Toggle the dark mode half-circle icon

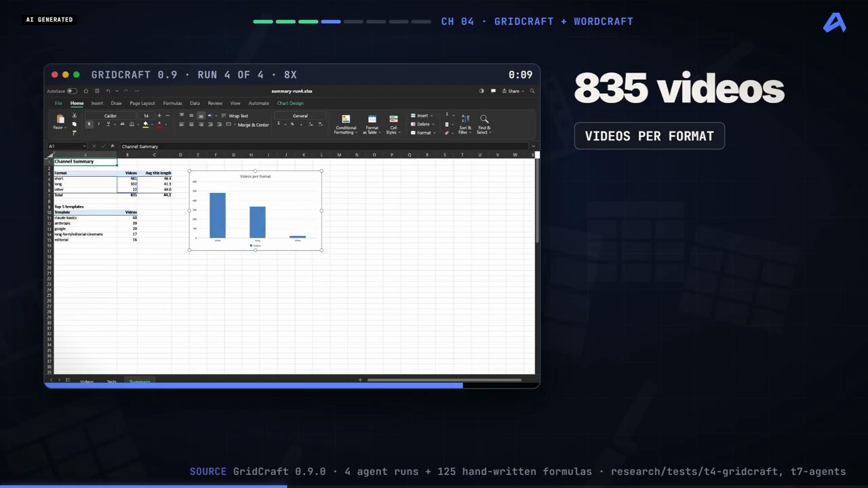[x=481, y=91]
